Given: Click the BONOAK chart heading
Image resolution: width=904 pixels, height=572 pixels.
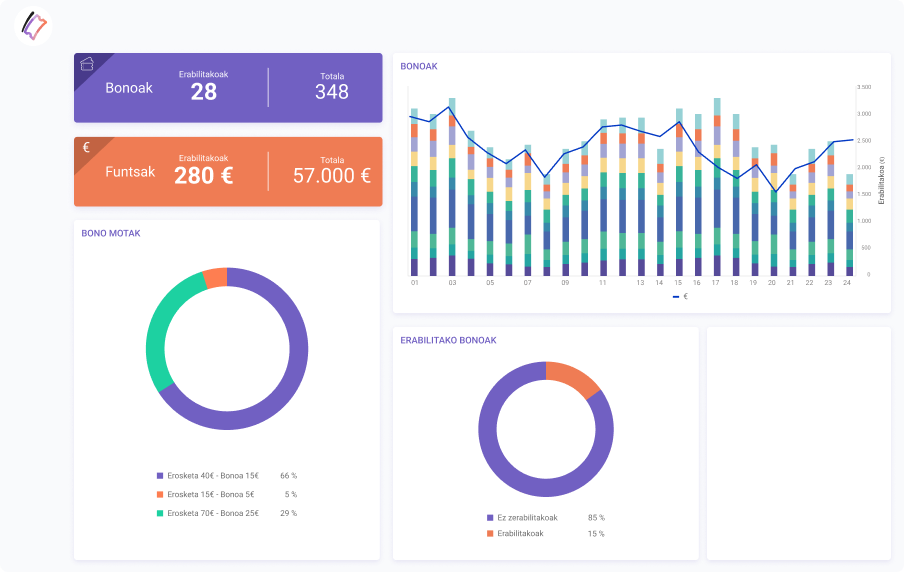Looking at the screenshot, I should tap(419, 66).
